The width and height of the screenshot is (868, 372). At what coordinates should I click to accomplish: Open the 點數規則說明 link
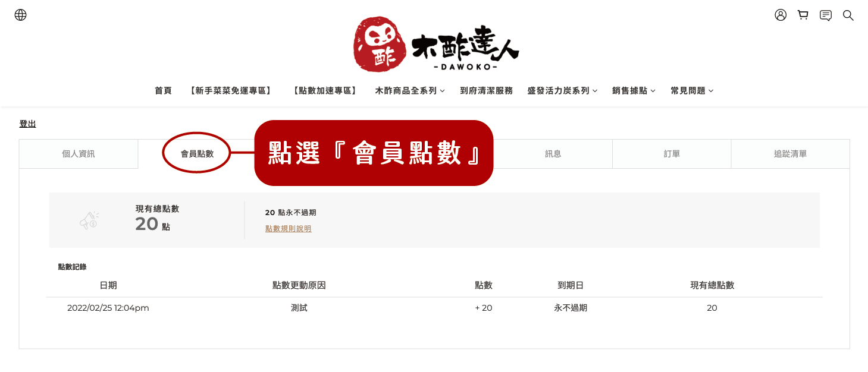pos(289,228)
